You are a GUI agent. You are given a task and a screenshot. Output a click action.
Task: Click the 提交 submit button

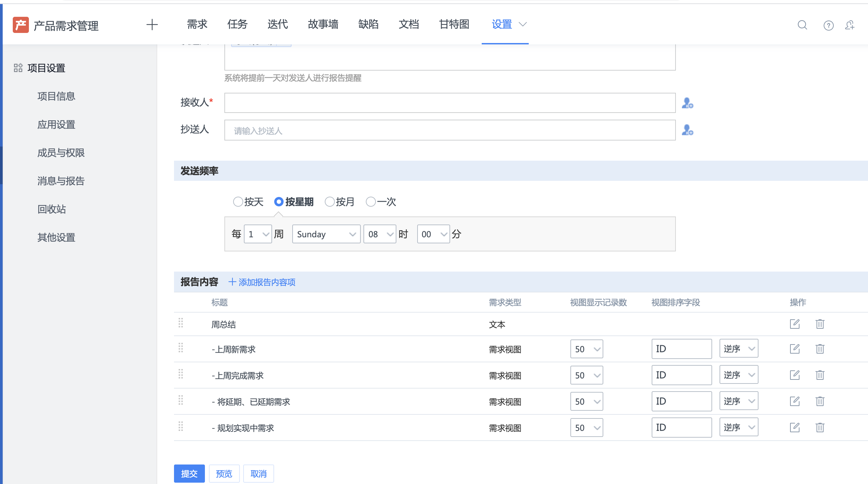pyautogui.click(x=189, y=473)
